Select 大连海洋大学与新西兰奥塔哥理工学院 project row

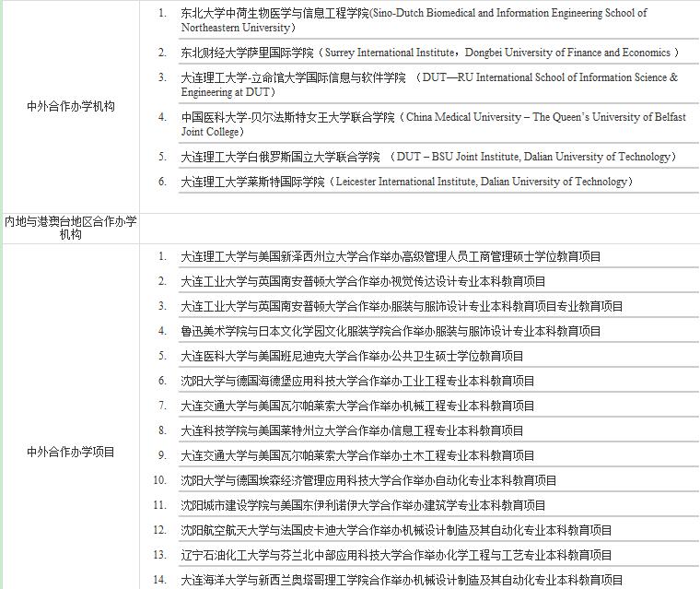pos(402,580)
